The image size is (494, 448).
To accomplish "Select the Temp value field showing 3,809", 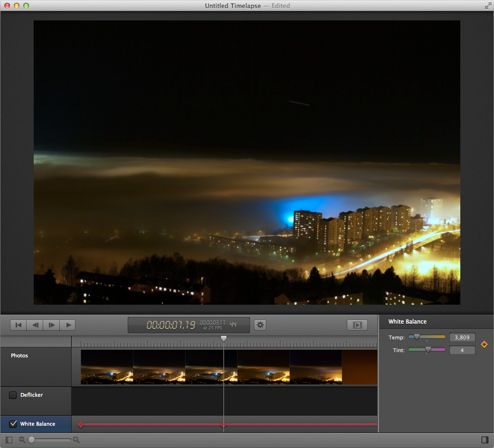I will (x=462, y=337).
